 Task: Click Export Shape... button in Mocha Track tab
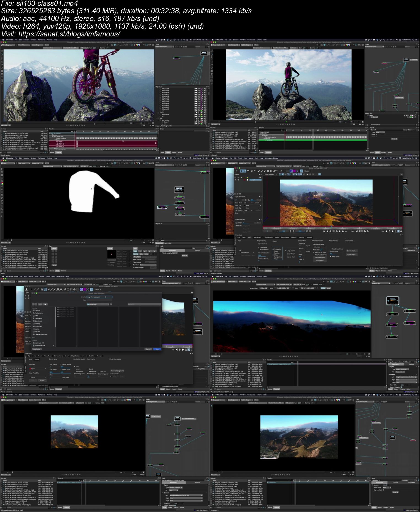(352, 255)
